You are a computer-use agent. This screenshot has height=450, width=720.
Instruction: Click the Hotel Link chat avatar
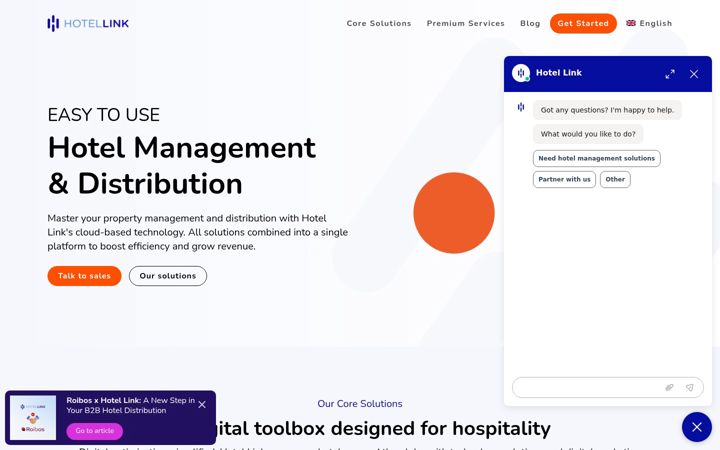(x=521, y=73)
